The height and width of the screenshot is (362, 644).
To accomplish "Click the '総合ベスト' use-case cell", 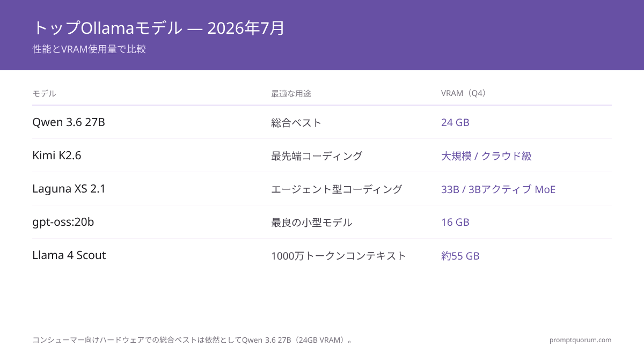I will (x=297, y=123).
